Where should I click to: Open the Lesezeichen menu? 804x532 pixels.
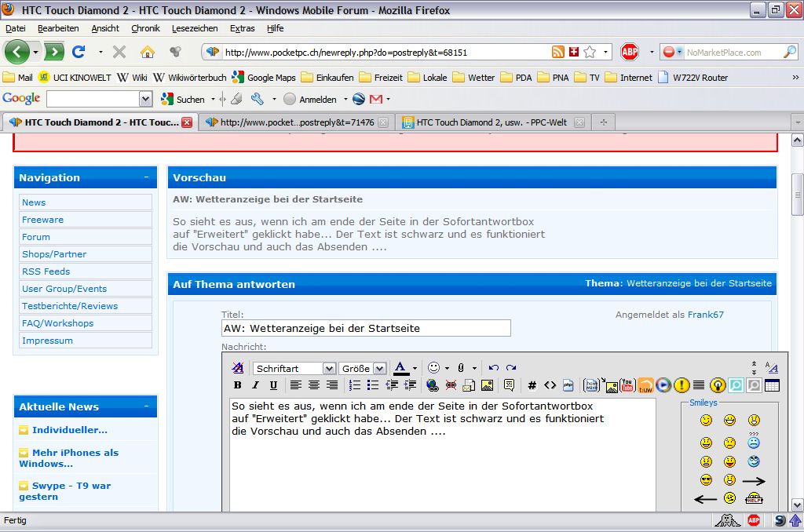pos(195,28)
